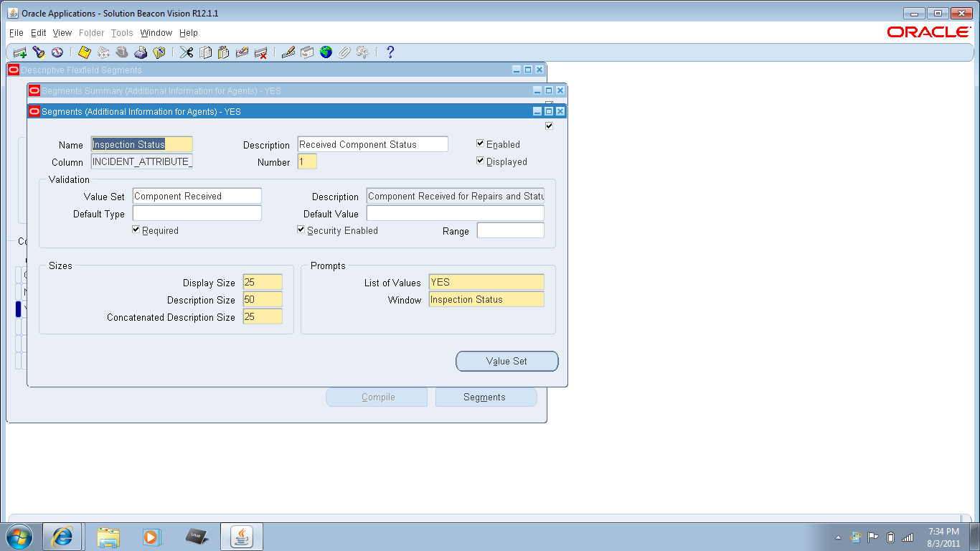Click the segment Description field
Screen dimensions: 980x551
[x=373, y=144]
